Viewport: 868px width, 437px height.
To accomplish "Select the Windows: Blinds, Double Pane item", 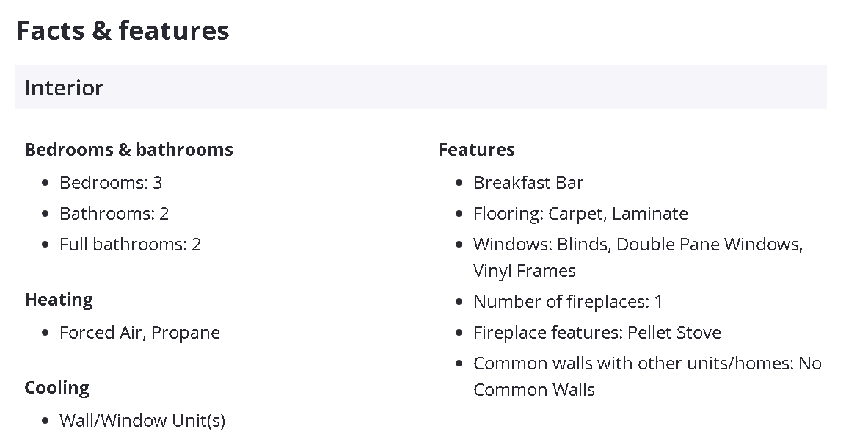I will [638, 245].
